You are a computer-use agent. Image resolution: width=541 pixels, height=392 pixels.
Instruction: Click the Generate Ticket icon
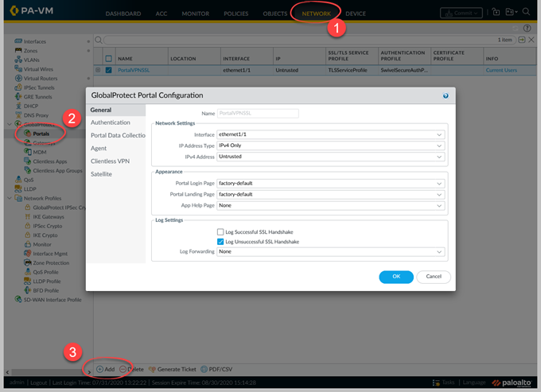154,370
